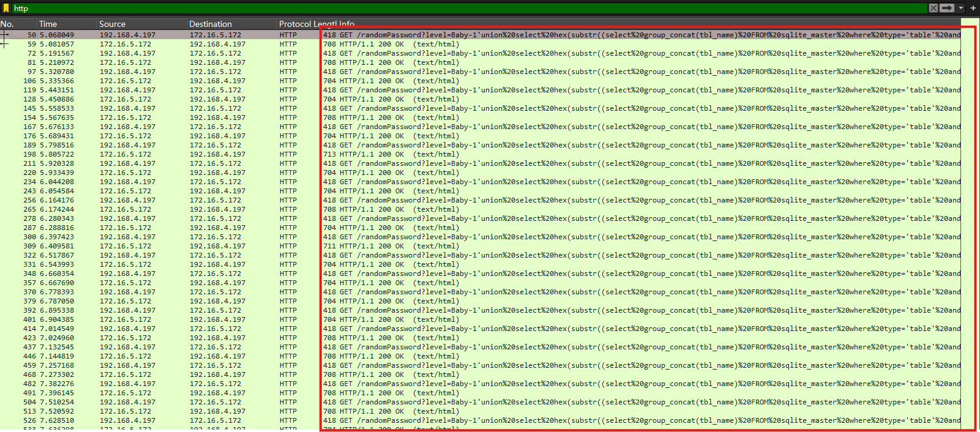Select packet 331 at time 6.543993
Screen dimensions: 980x432
481,264
